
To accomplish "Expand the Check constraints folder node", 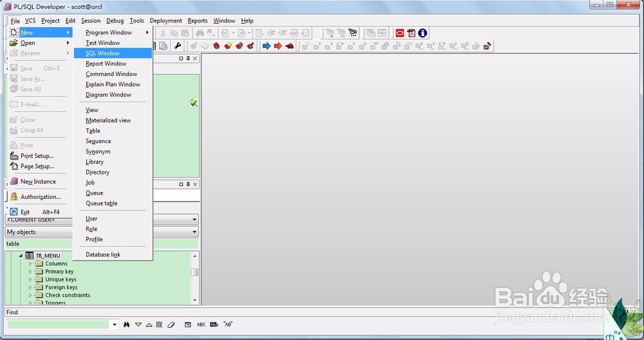I will 30,295.
